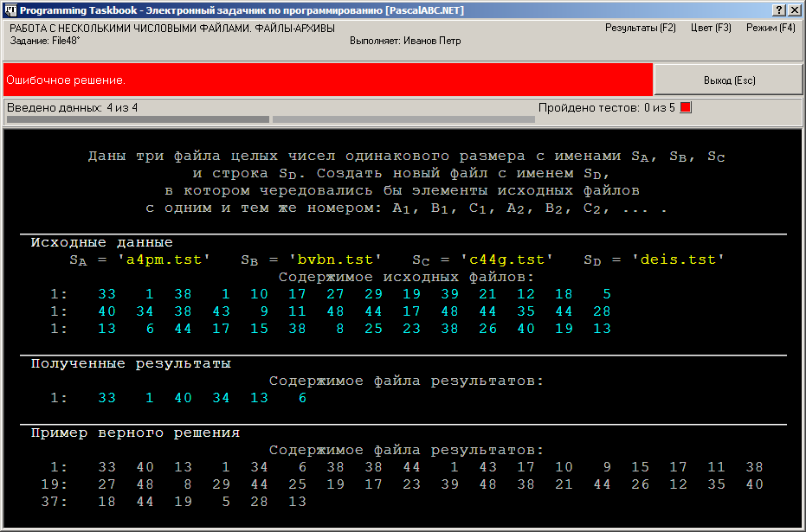Image resolution: width=806 pixels, height=532 pixels.
Task: Click the file name 'bvbn.tst'
Action: (335, 260)
